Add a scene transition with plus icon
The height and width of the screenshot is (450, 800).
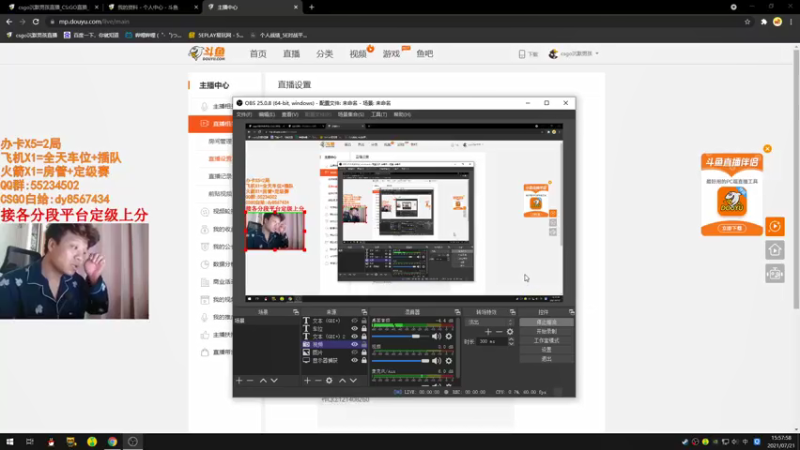pyautogui.click(x=488, y=332)
